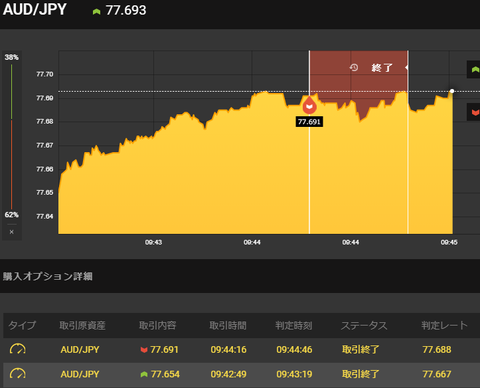
Task: Click the 38% sentiment value
Action: [11, 57]
